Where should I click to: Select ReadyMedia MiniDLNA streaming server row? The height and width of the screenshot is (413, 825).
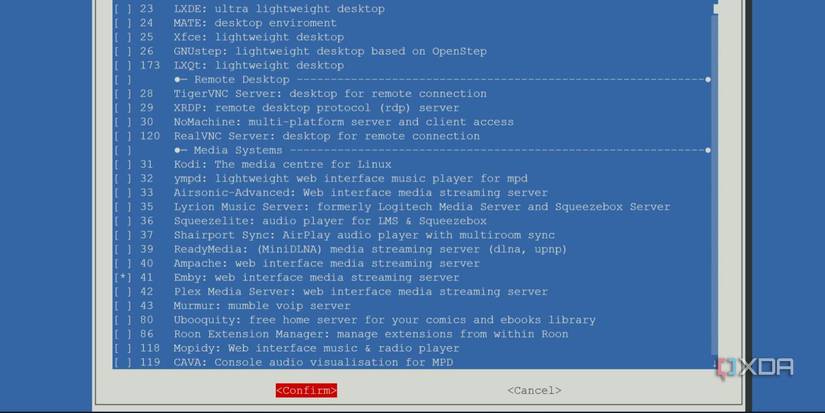411,249
